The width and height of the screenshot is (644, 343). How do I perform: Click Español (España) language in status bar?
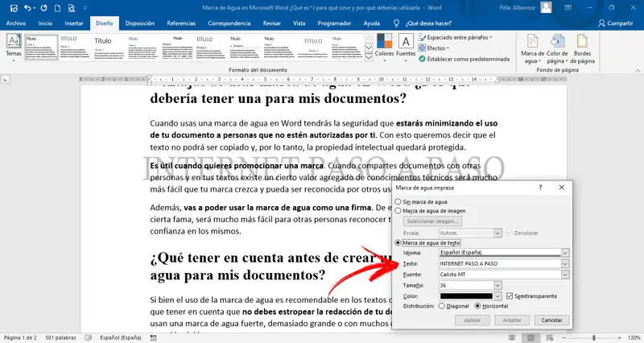tap(120, 337)
